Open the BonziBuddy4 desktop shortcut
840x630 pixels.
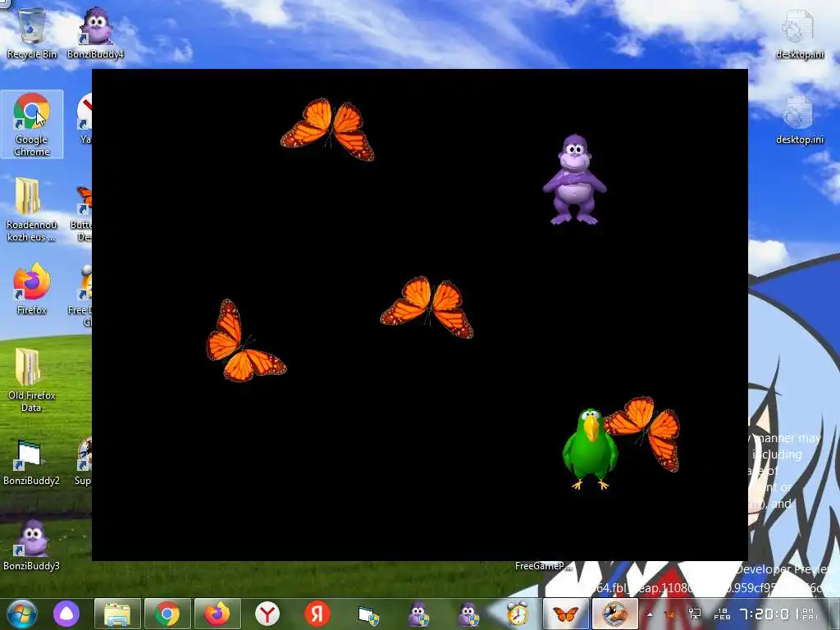click(x=95, y=32)
